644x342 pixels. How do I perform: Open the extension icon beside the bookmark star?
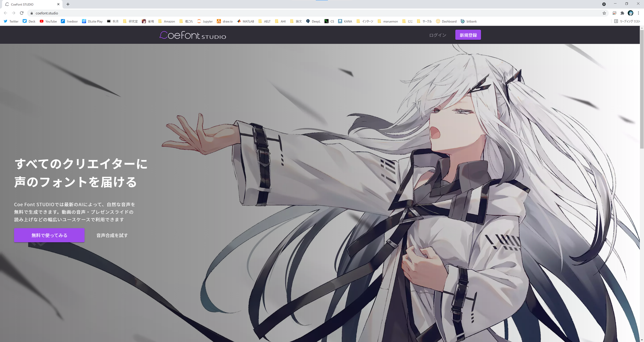click(614, 13)
